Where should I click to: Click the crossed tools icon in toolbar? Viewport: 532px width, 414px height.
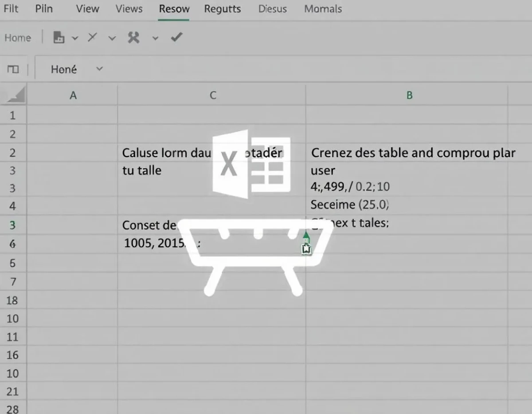133,37
